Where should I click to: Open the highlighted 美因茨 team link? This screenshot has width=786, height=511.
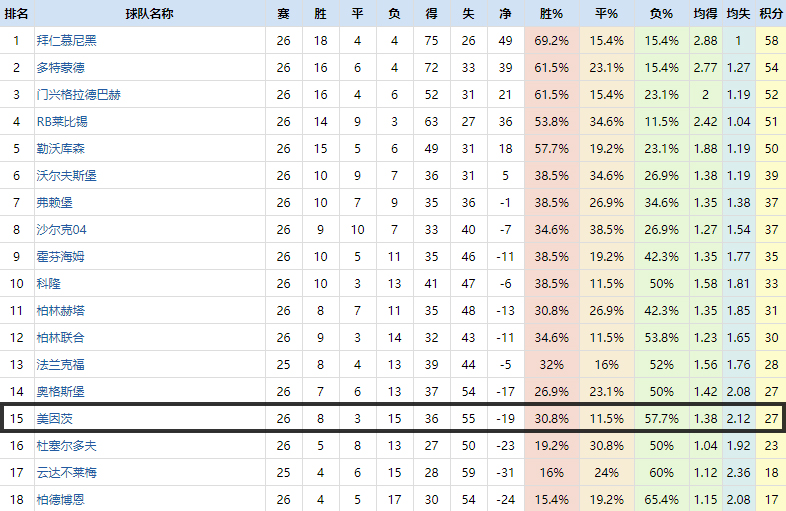pyautogui.click(x=54, y=418)
